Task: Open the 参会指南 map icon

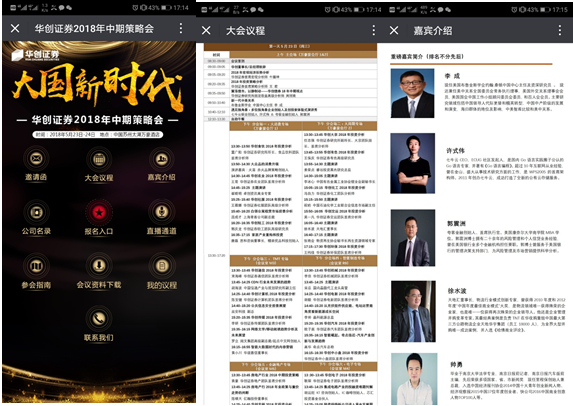Action: [36, 266]
